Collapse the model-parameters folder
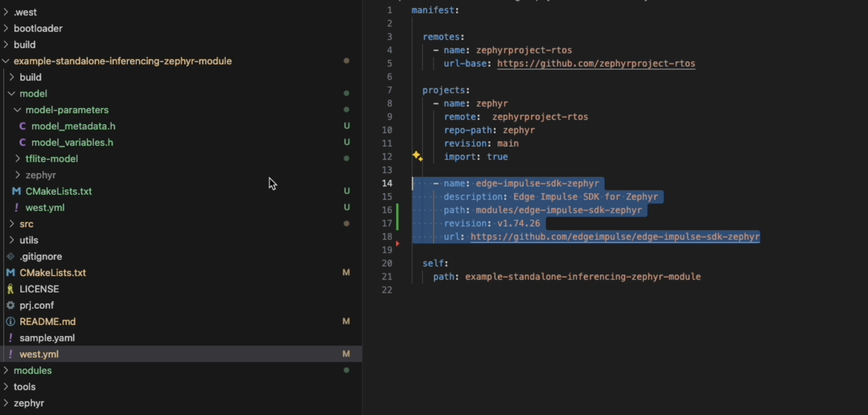868x415 pixels. click(17, 110)
